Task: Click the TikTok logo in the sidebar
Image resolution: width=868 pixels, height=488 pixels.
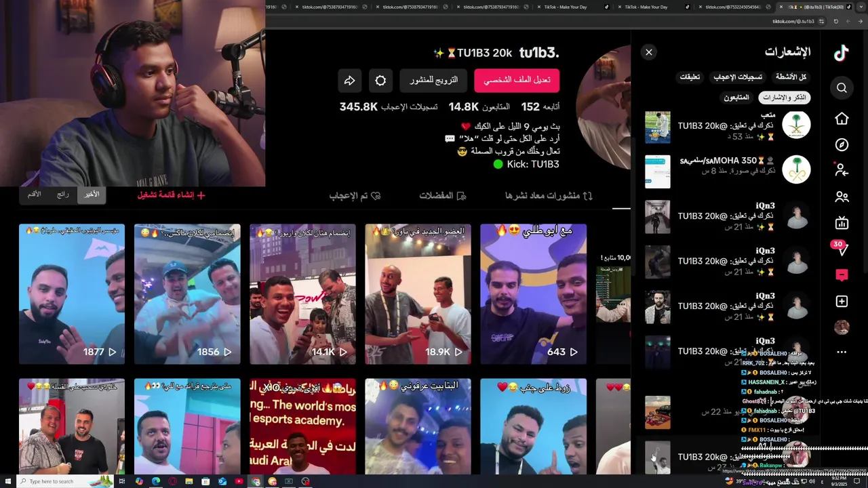Action: (842, 54)
